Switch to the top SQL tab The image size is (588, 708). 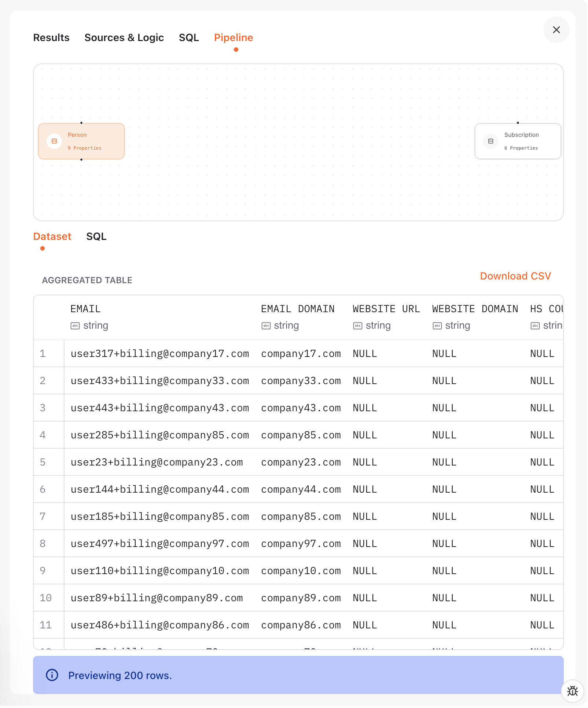[x=189, y=37]
